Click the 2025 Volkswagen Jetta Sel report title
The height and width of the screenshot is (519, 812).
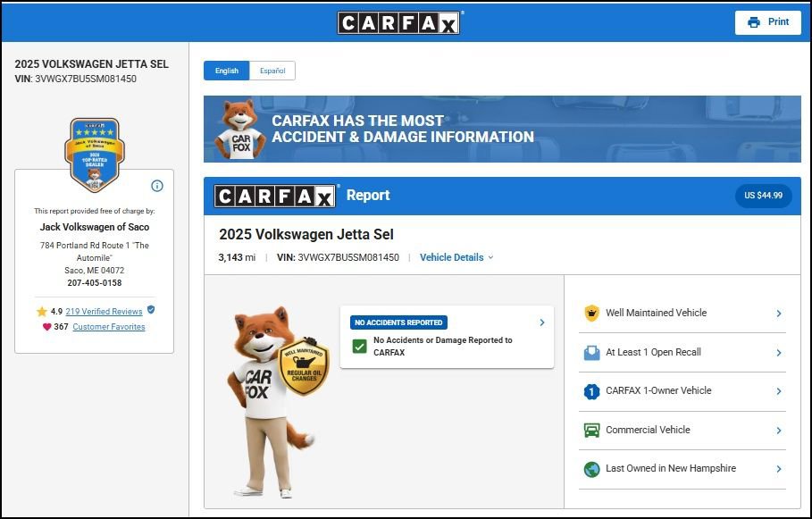[x=306, y=235]
